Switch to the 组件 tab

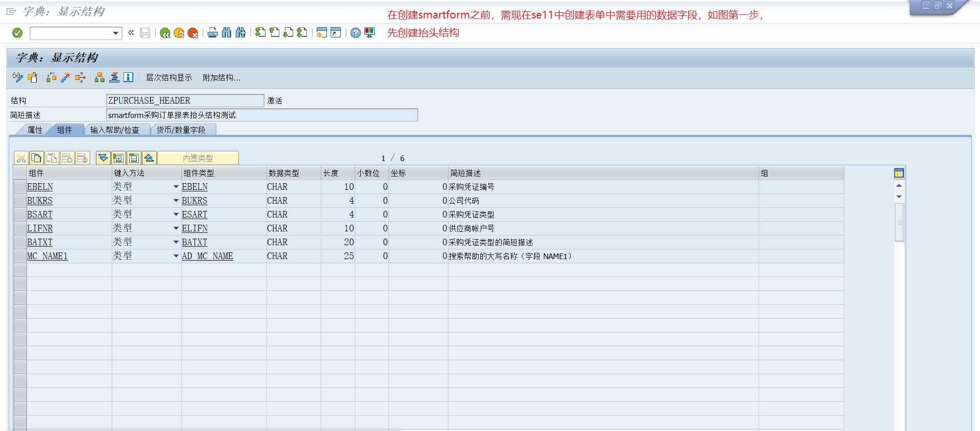pos(65,130)
